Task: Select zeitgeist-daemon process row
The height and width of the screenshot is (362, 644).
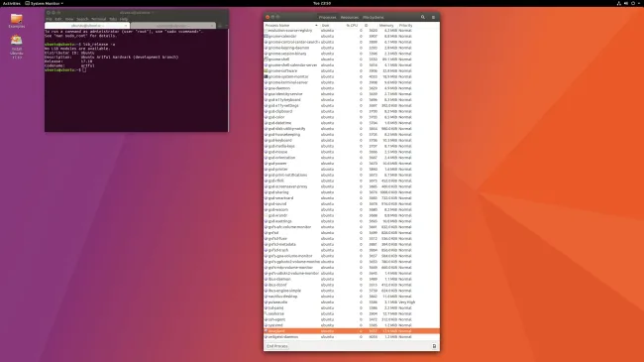Action: tap(352, 337)
